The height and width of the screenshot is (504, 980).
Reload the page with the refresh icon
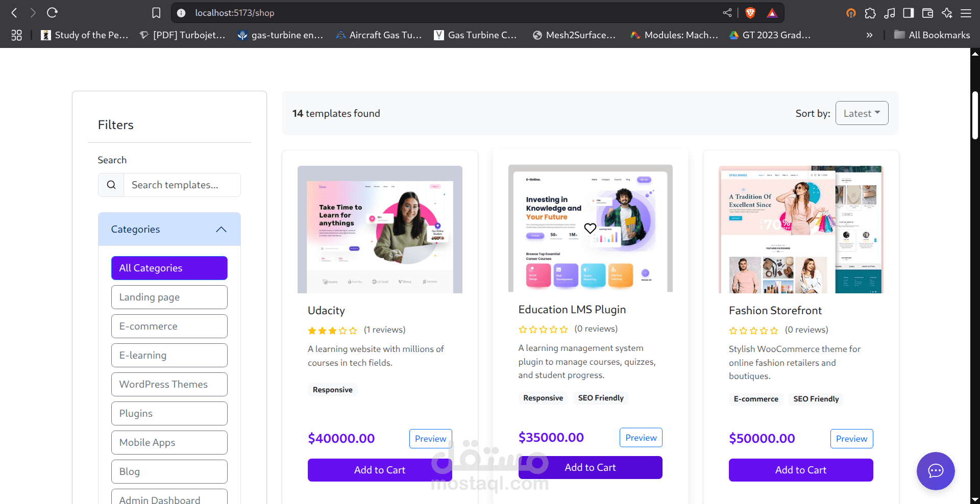[52, 13]
